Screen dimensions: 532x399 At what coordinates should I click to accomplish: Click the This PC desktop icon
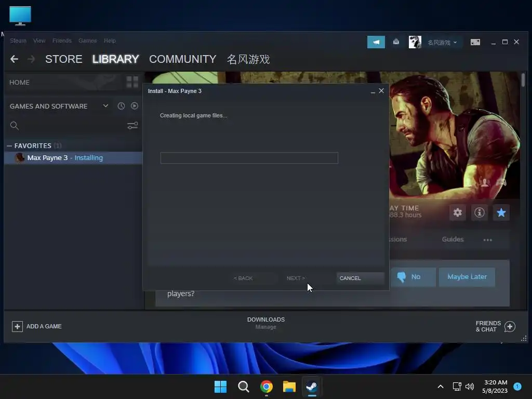[x=20, y=16]
